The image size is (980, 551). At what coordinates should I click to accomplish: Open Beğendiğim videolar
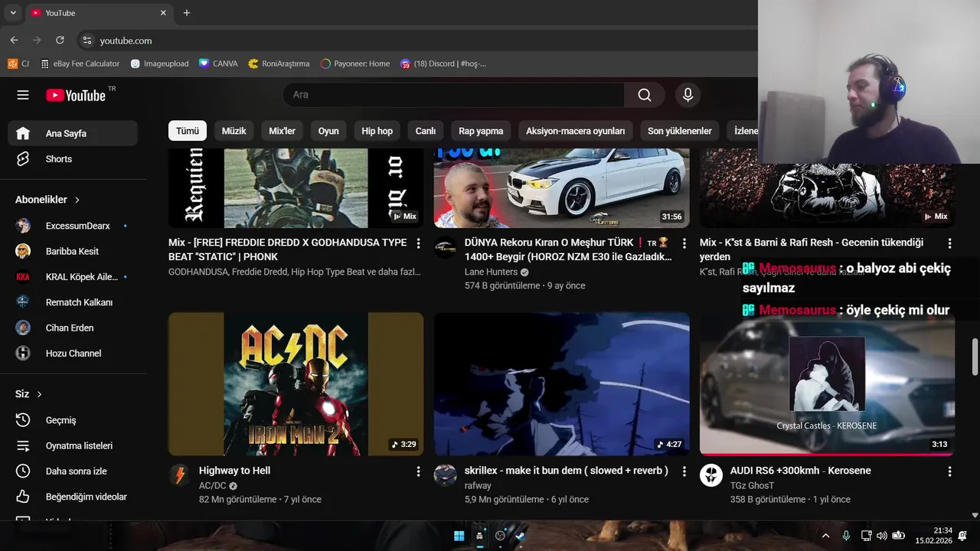point(73,497)
